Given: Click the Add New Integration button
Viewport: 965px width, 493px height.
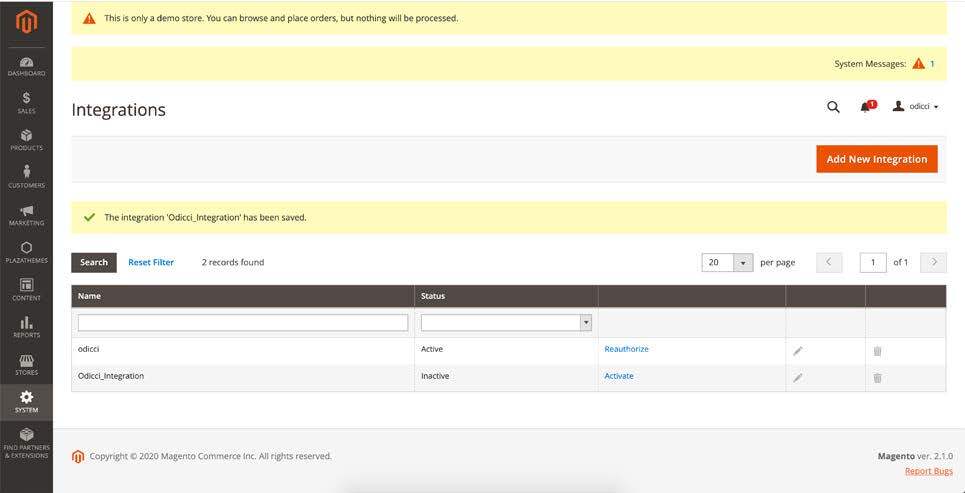Looking at the screenshot, I should pyautogui.click(x=876, y=159).
